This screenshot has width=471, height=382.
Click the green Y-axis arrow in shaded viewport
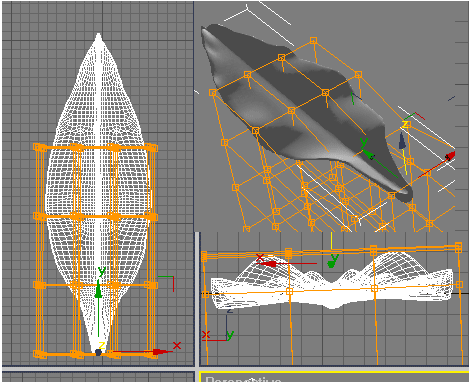(x=368, y=154)
